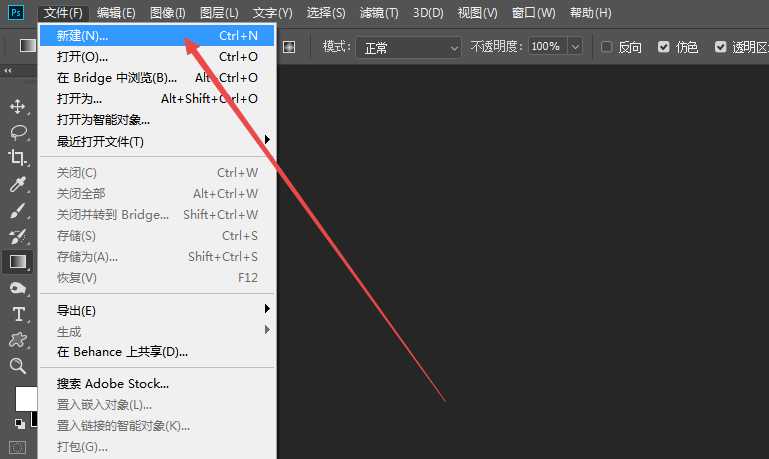Select the Gradient tool in toolbox
769x459 pixels.
coord(18,262)
